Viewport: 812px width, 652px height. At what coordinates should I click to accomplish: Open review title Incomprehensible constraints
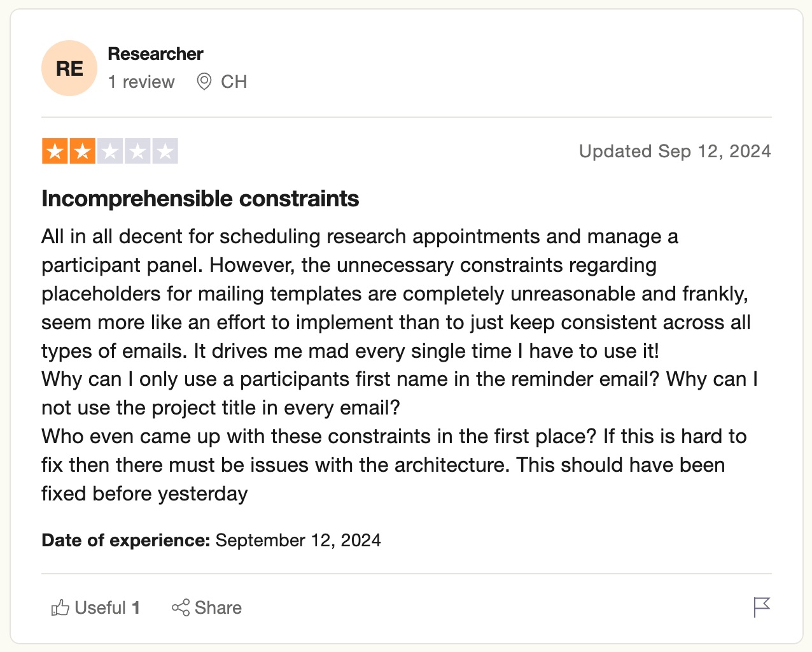coord(200,198)
